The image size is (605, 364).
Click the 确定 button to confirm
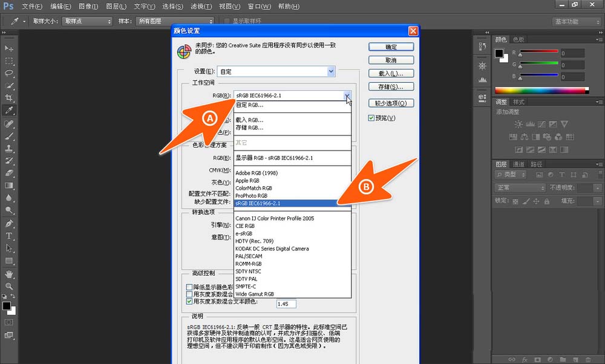pos(390,47)
